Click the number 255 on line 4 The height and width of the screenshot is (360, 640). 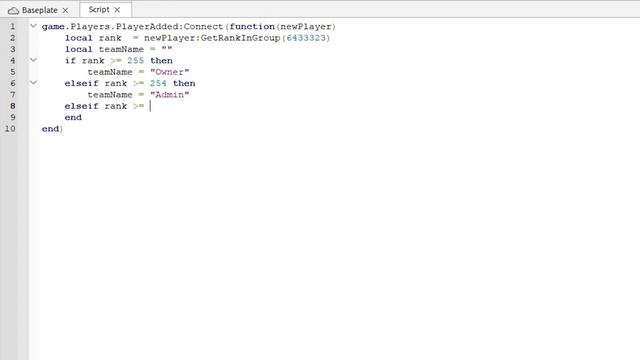click(x=136, y=60)
